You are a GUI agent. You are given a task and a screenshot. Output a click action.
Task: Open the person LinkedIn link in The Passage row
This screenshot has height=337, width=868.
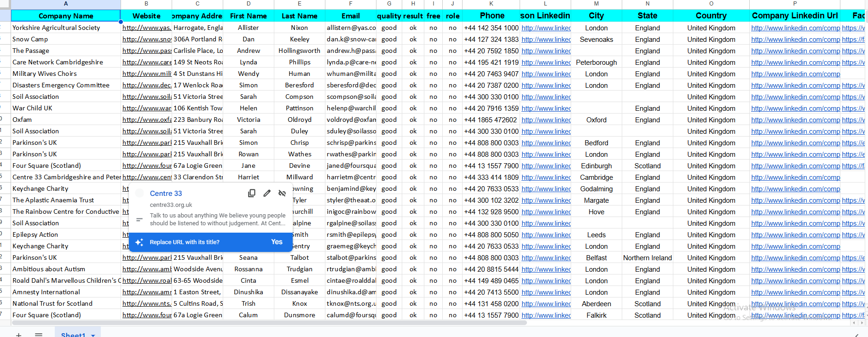pyautogui.click(x=546, y=51)
